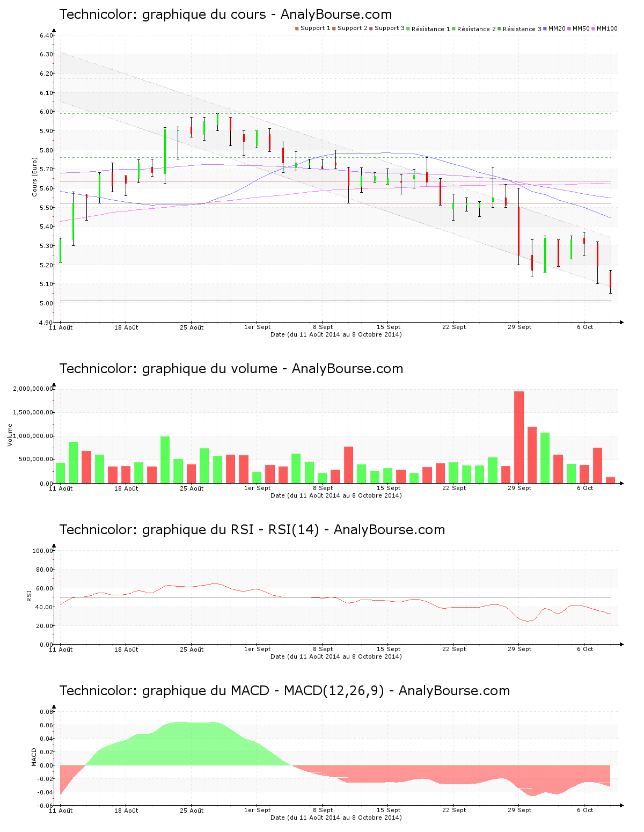This screenshot has width=644, height=832.
Task: Click the '5.00' price axis value
Action: pos(46,303)
